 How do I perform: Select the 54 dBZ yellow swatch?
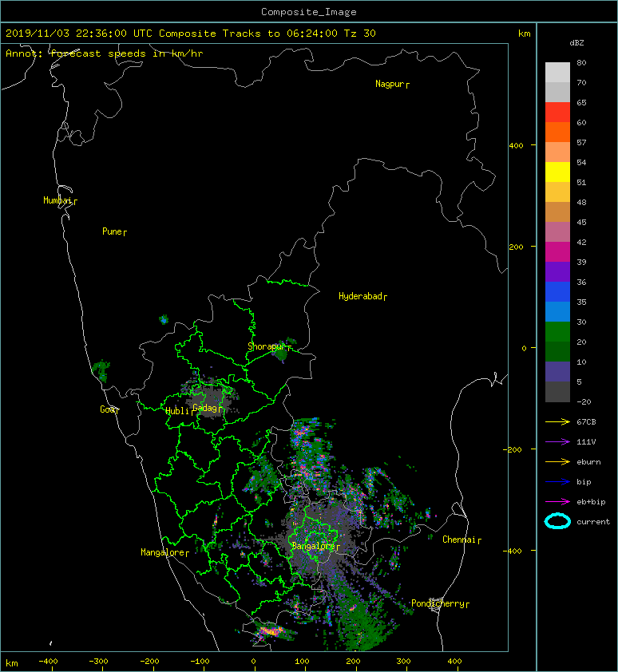pos(557,172)
